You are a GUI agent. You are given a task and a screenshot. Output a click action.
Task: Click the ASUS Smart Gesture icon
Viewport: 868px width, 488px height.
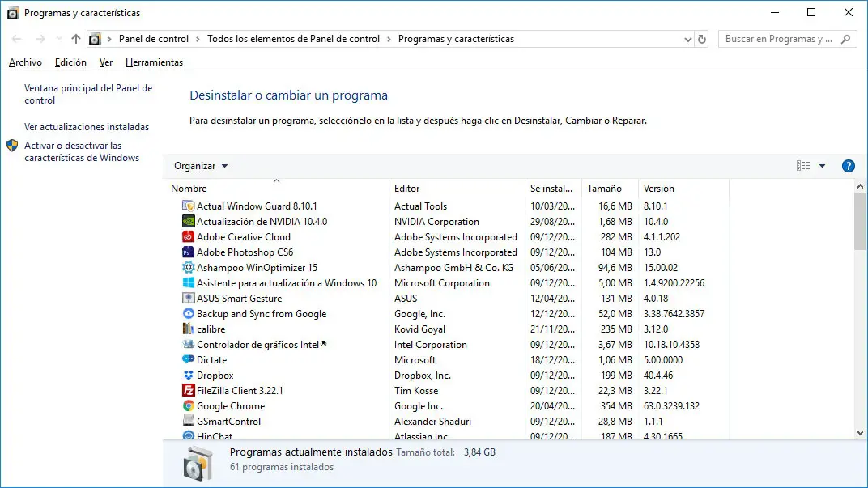tap(188, 298)
